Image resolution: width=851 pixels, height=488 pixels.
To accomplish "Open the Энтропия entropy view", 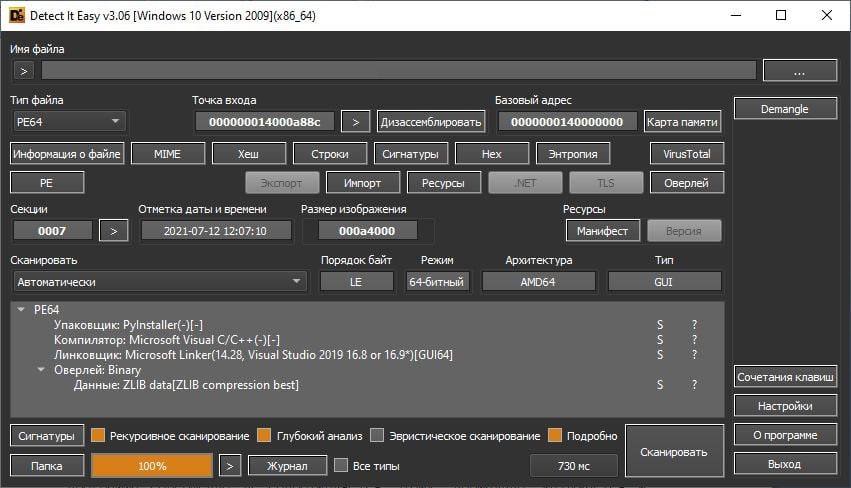I will click(573, 154).
